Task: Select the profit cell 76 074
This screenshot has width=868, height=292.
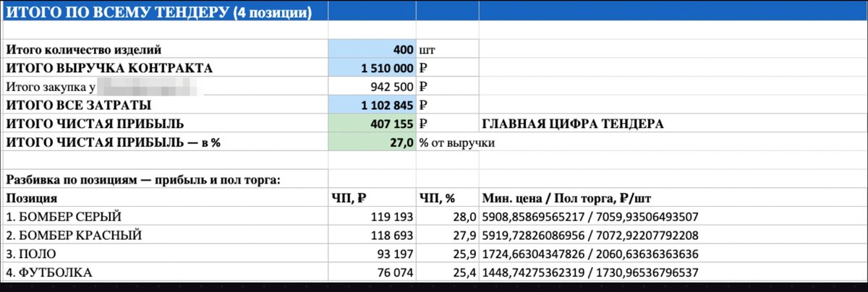Action: point(372,272)
